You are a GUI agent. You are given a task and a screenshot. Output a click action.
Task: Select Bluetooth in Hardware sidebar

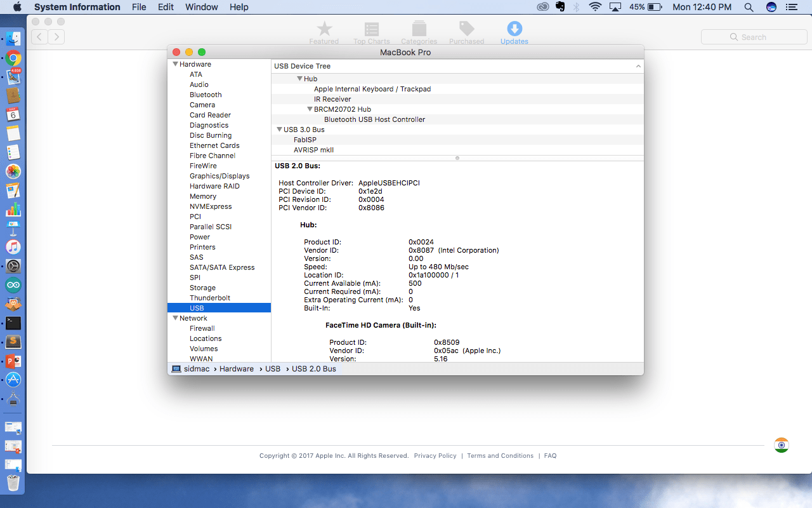(206, 95)
